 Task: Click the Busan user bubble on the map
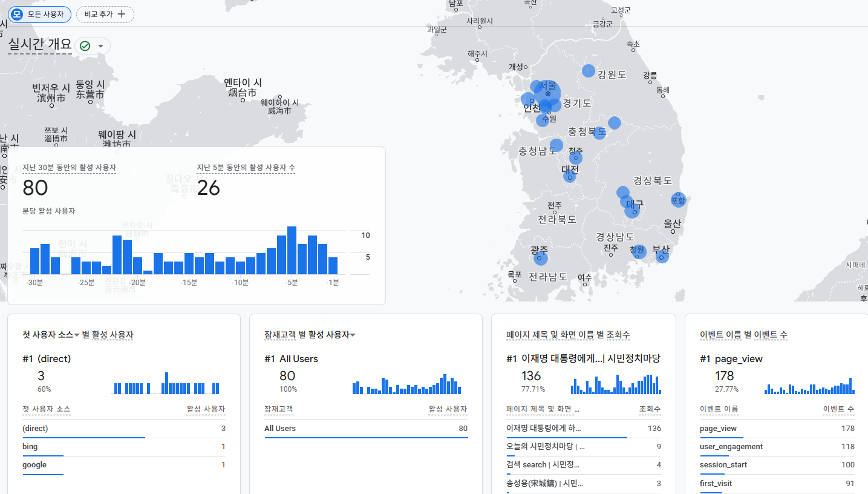tap(662, 257)
